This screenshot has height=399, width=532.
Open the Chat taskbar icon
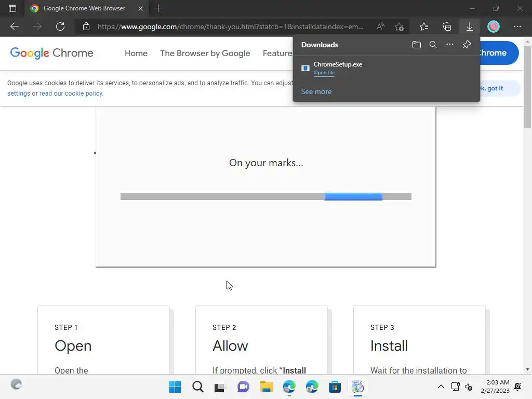click(243, 387)
